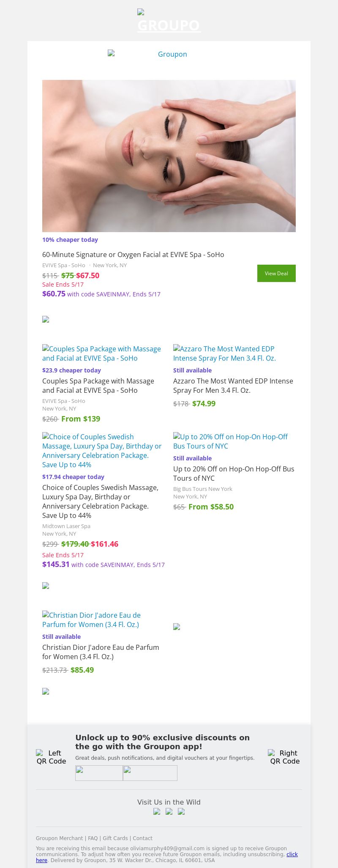The width and height of the screenshot is (338, 868).
Task: Click the Right QR Code image
Action: pyautogui.click(x=285, y=757)
